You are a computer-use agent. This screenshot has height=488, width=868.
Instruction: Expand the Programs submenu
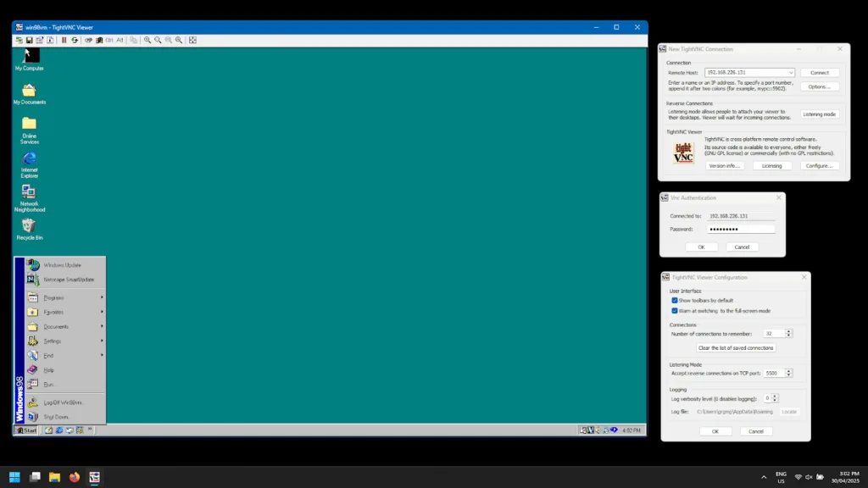(x=65, y=297)
